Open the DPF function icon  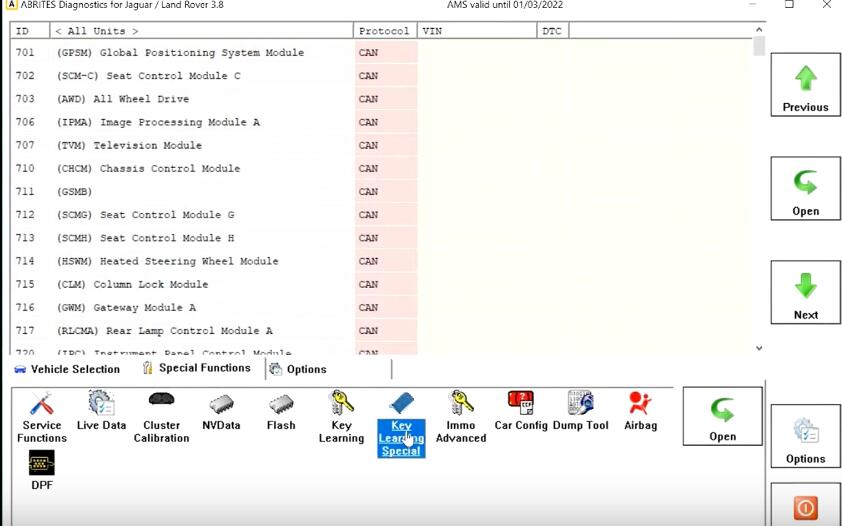click(42, 471)
